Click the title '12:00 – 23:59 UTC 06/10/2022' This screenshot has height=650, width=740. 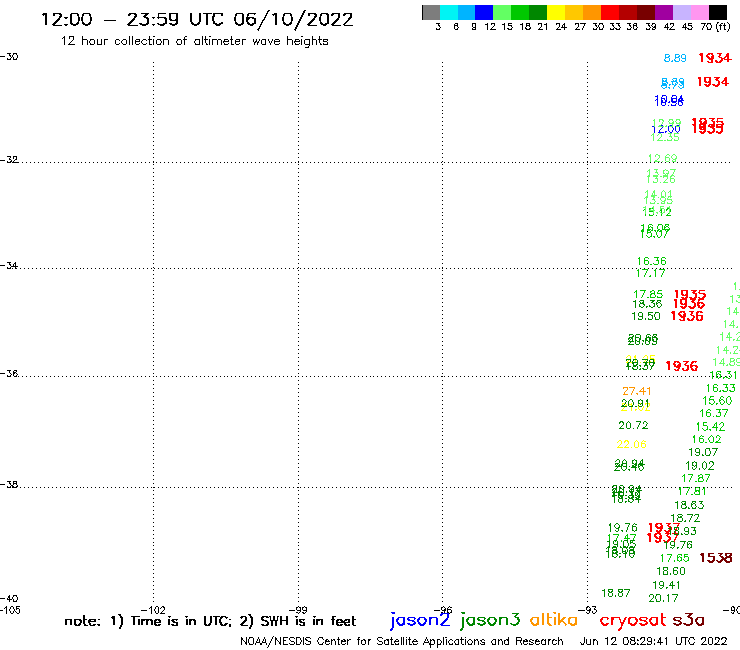[197, 20]
